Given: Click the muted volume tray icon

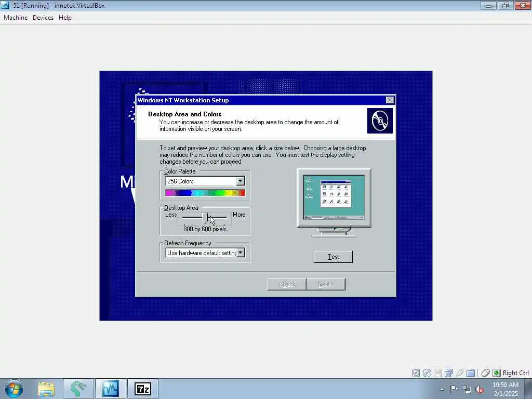Looking at the screenshot, I should point(480,390).
